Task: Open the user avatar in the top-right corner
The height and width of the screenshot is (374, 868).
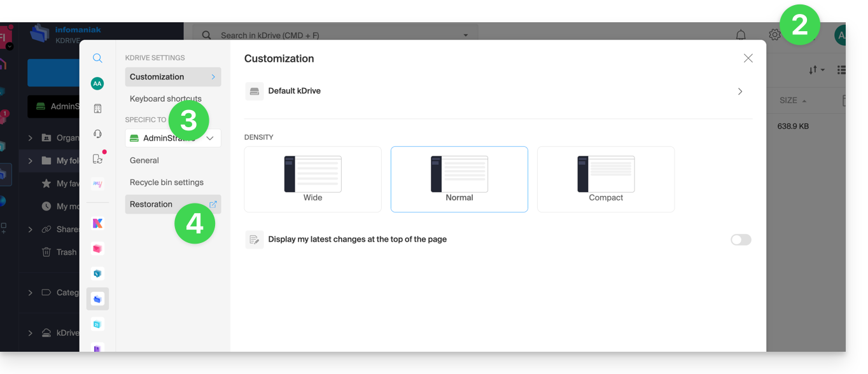Action: [840, 36]
